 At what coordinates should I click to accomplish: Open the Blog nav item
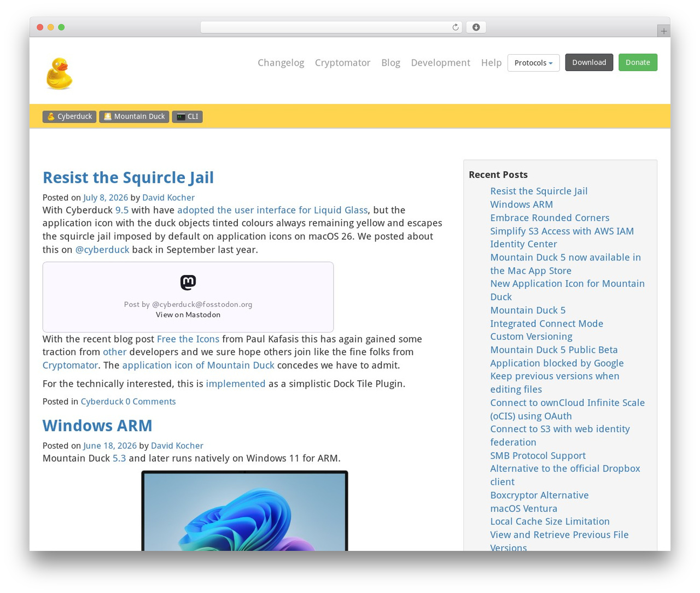click(390, 63)
